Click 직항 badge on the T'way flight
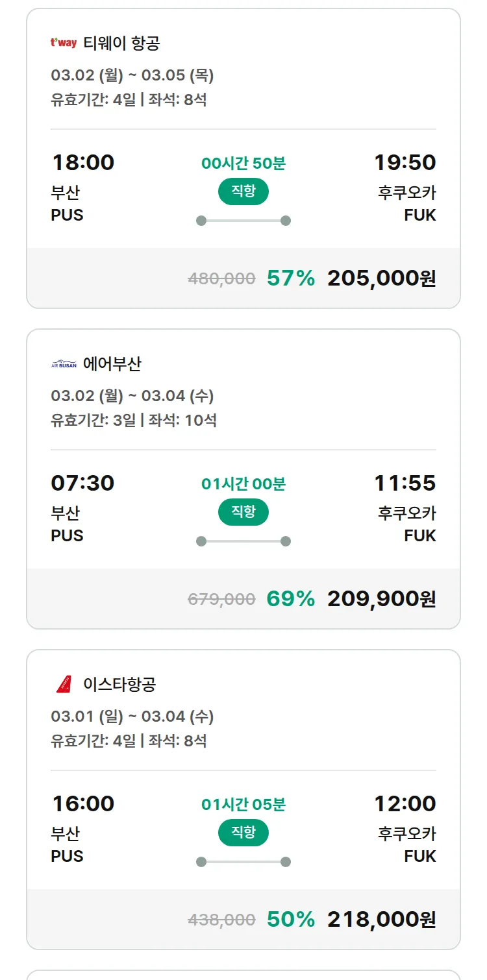This screenshot has height=980, width=487. (243, 191)
